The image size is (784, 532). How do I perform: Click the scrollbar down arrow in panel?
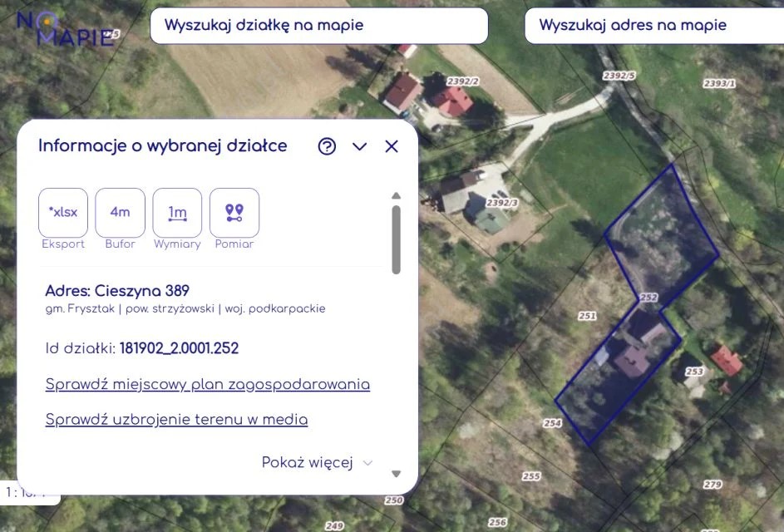click(396, 474)
